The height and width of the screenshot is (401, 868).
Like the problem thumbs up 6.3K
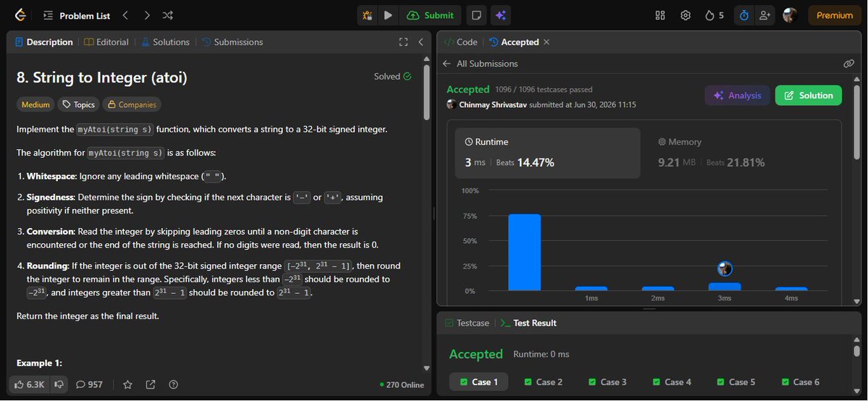coord(30,384)
